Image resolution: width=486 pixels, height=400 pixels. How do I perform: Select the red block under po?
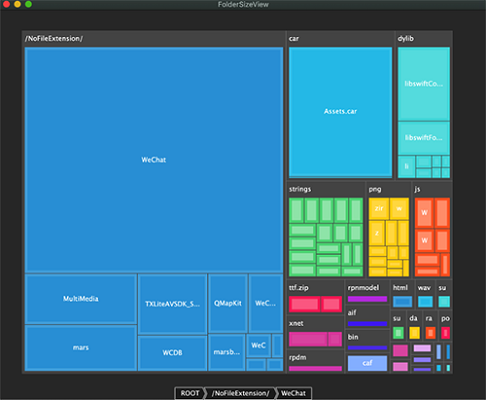click(x=445, y=333)
